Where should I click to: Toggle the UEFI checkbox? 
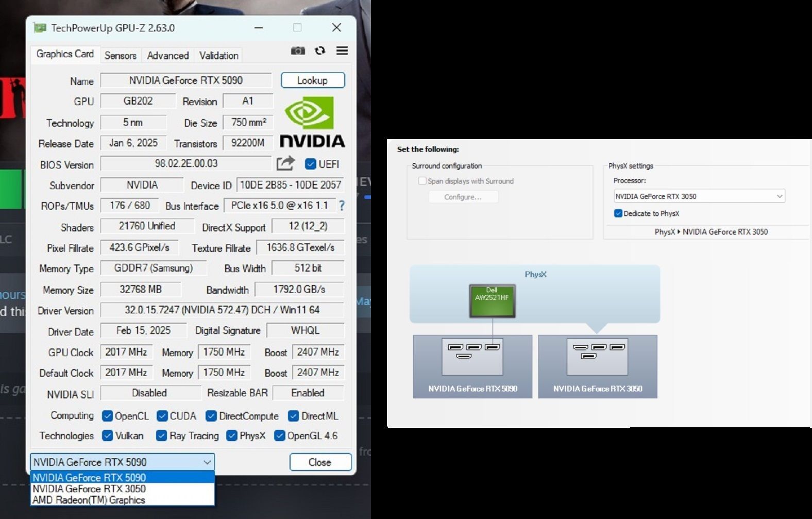click(310, 164)
